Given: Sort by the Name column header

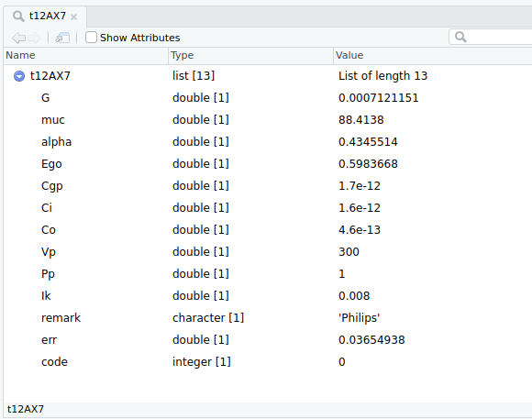Looking at the screenshot, I should coord(86,55).
